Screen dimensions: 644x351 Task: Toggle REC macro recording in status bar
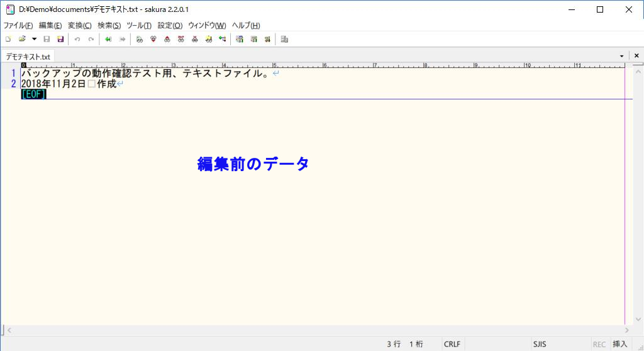[x=599, y=344]
